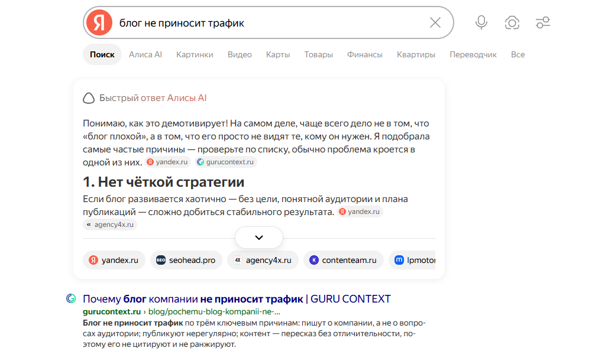Click the Yandex logo in search bar

(x=99, y=22)
